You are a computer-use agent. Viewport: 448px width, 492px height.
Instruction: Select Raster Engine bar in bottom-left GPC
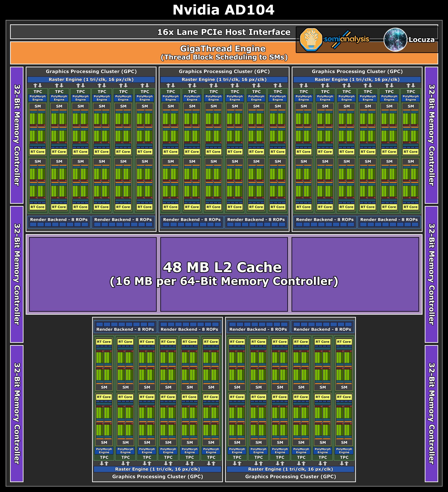point(157,469)
